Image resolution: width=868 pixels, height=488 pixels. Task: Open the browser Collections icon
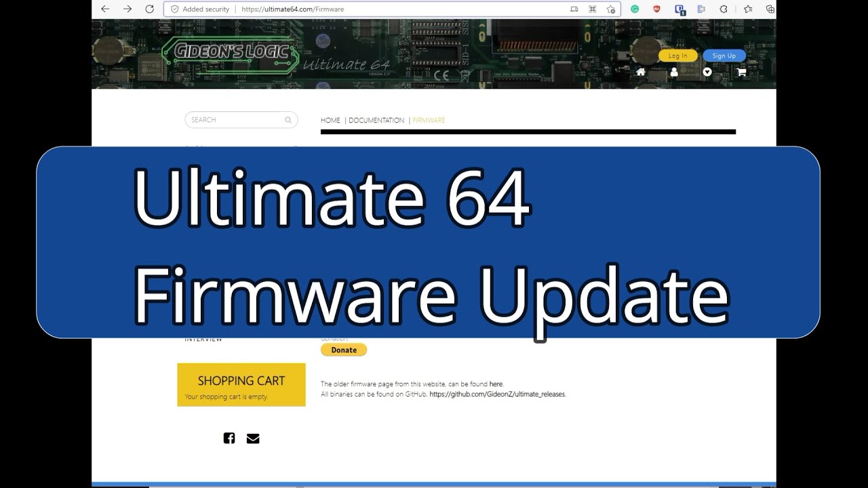770,9
